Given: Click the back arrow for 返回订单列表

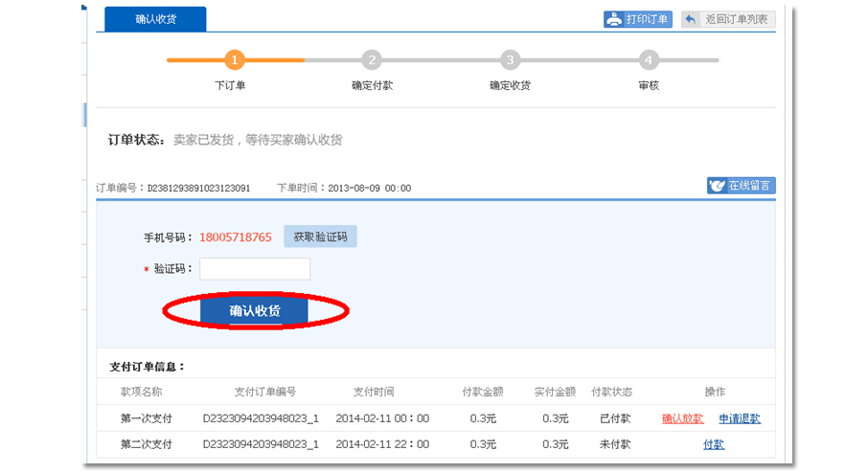Looking at the screenshot, I should coord(691,19).
